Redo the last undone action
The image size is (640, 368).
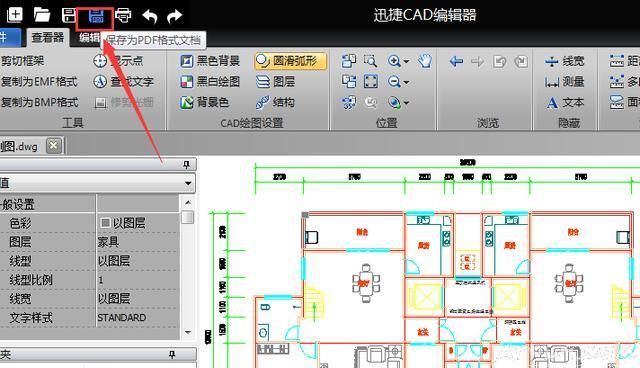175,16
